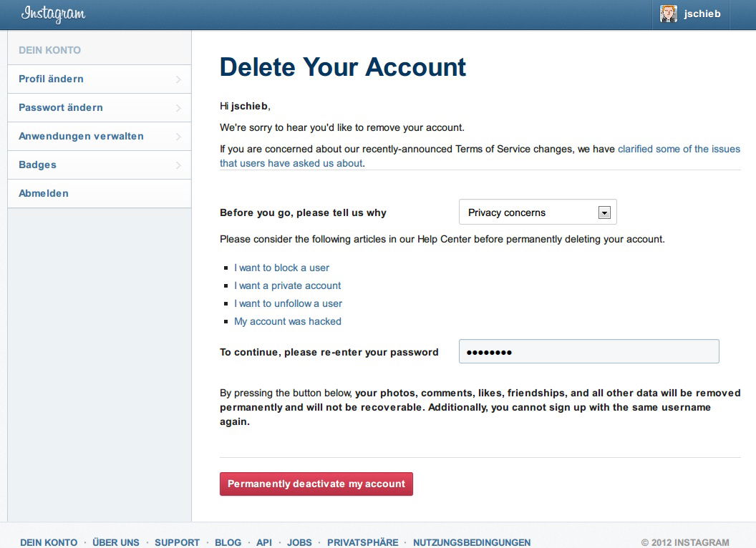The width and height of the screenshot is (756, 548).
Task: Open Profil ändern in sidebar
Action: 100,79
